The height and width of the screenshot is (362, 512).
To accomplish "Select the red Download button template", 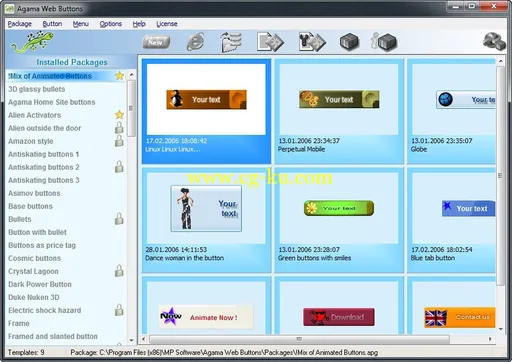I will click(x=339, y=305).
